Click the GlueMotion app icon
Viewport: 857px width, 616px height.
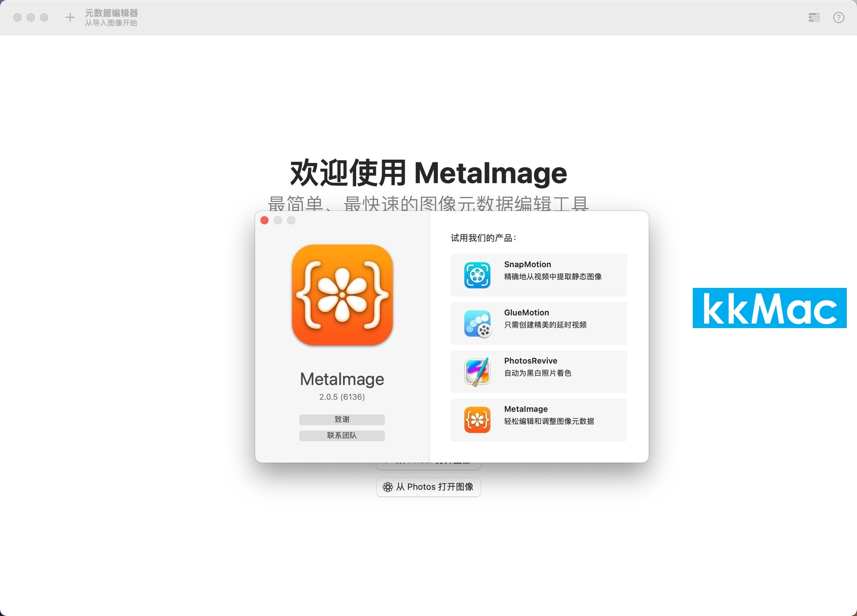pyautogui.click(x=477, y=323)
